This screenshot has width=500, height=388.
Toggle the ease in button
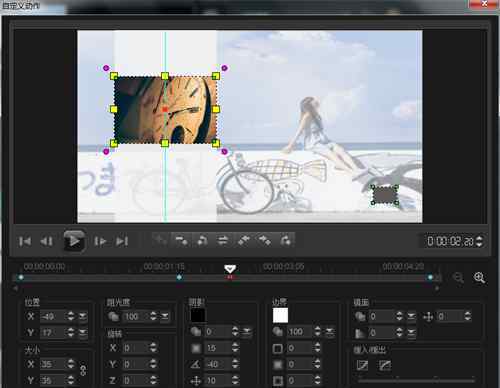tap(362, 365)
